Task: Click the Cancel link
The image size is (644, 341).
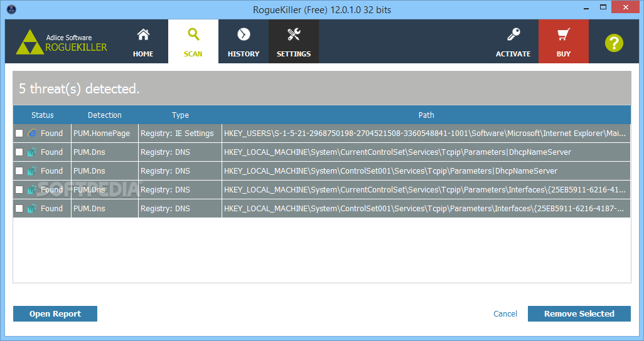Action: [505, 313]
